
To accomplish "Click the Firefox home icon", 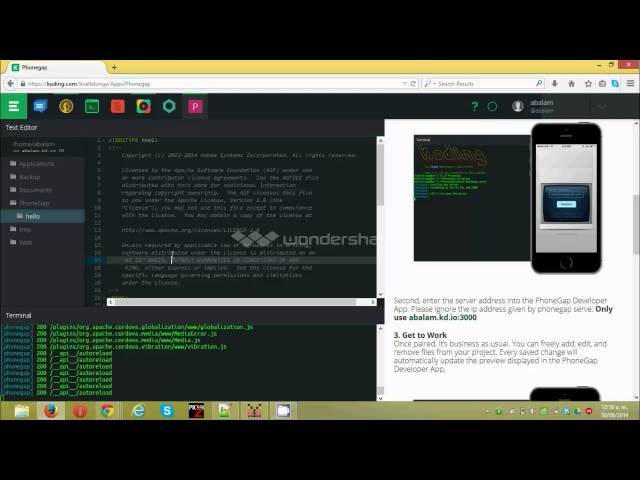I will pyautogui.click(x=571, y=84).
